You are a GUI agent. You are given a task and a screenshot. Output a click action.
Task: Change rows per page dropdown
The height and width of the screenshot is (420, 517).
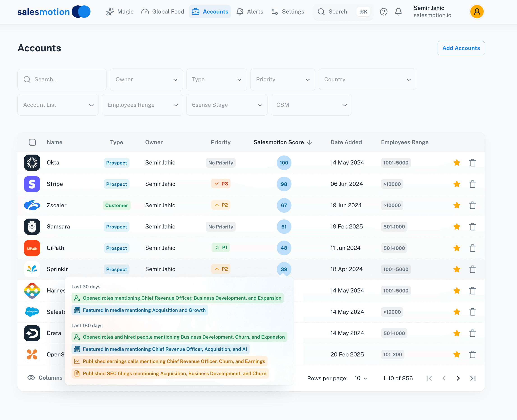pos(361,378)
